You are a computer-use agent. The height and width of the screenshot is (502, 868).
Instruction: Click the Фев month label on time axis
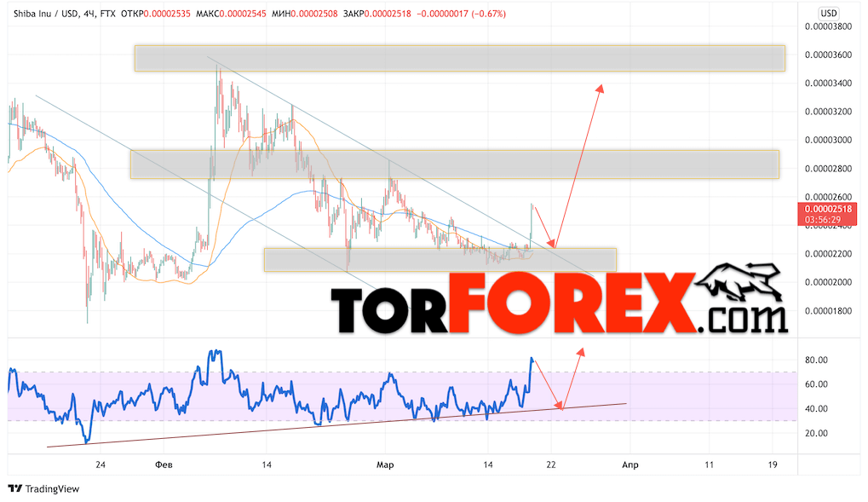[164, 464]
